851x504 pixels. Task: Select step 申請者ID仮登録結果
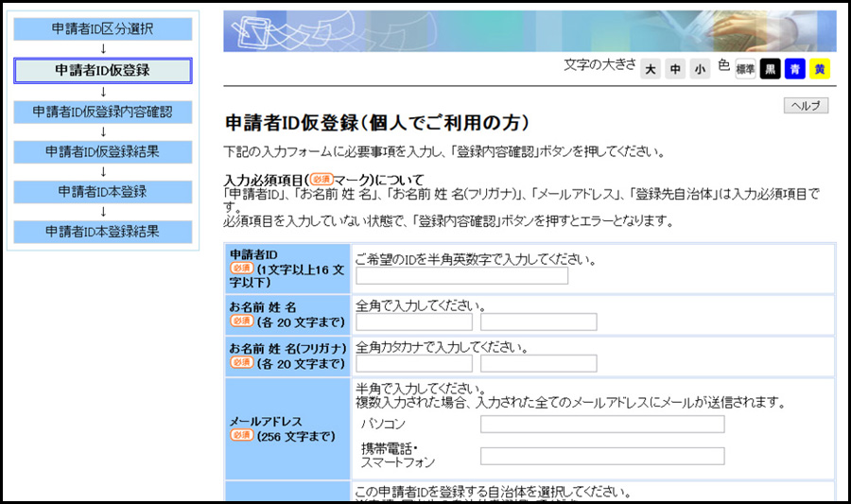point(102,152)
